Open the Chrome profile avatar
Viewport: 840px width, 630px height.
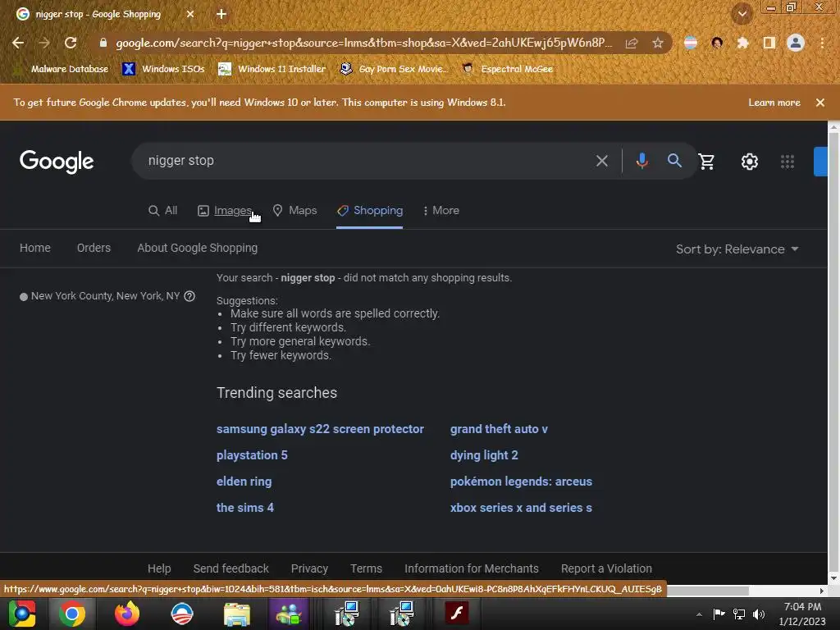click(796, 43)
